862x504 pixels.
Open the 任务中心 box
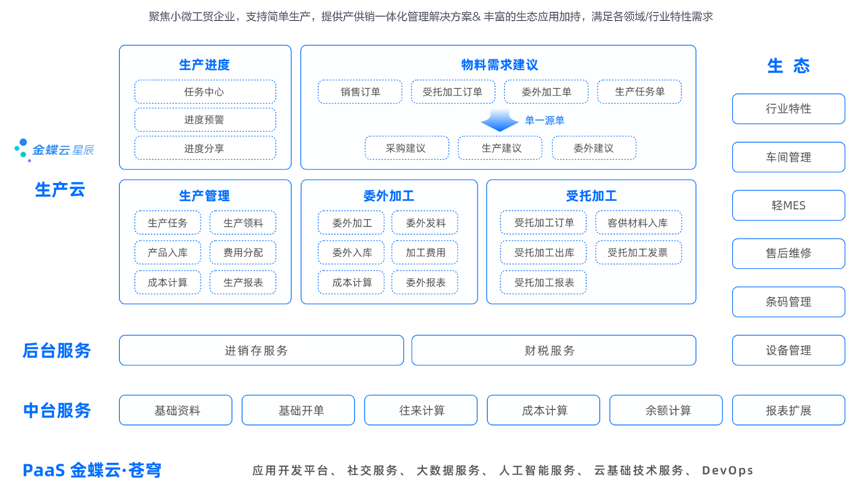point(205,92)
